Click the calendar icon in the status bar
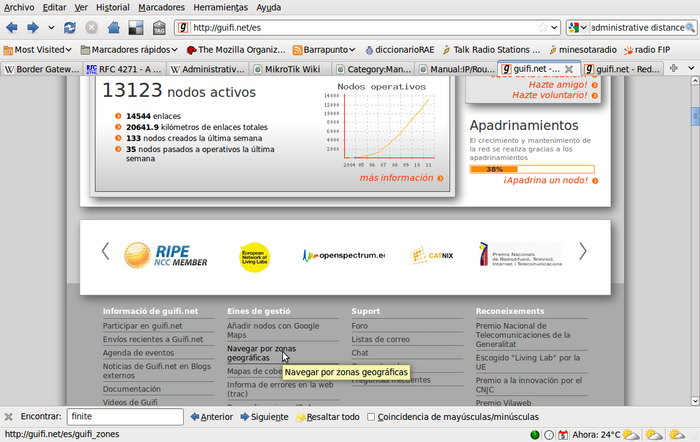This screenshot has height=442, width=700. [563, 434]
